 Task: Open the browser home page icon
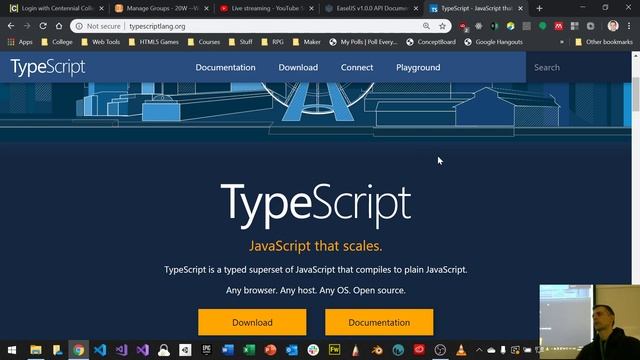(x=59, y=26)
